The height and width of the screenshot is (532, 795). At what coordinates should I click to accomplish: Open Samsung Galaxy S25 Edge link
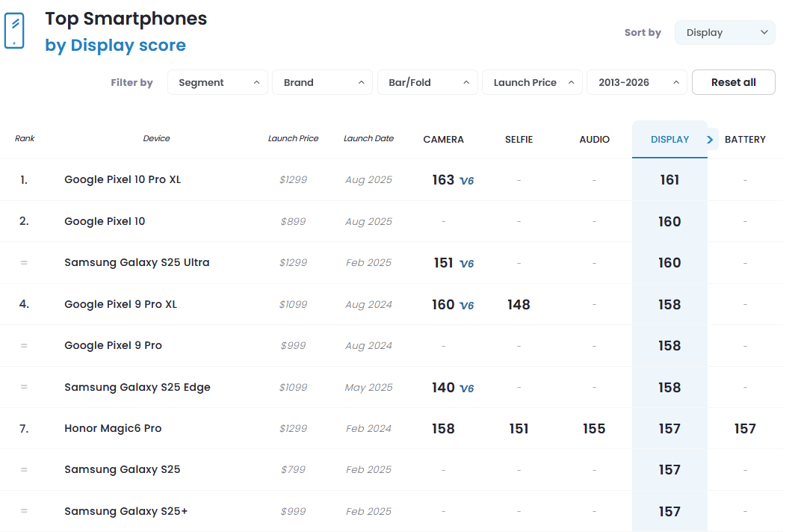(x=137, y=387)
